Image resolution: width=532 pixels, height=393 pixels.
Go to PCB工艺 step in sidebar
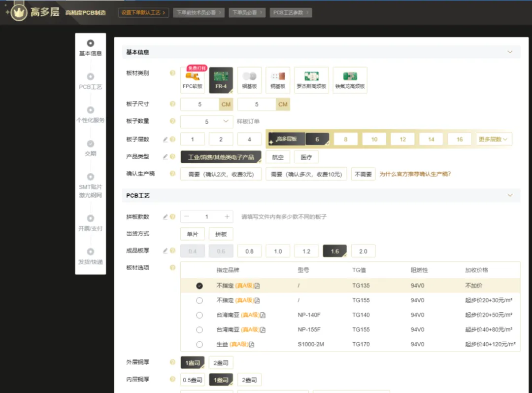[x=90, y=81]
